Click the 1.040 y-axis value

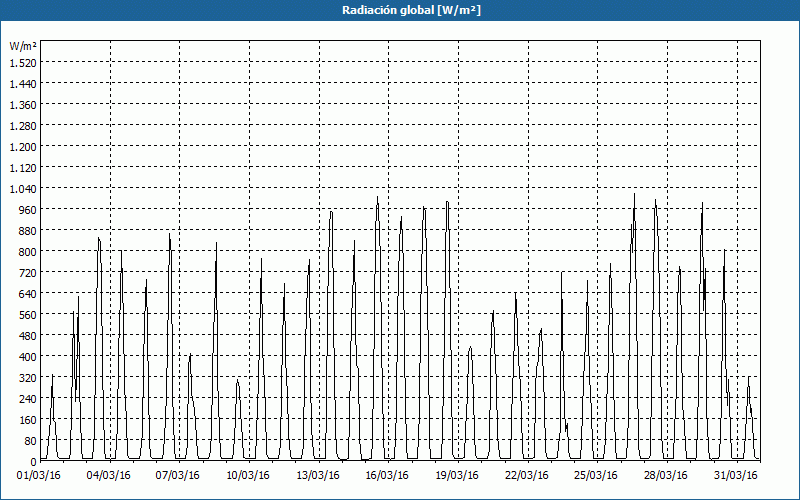(x=23, y=189)
